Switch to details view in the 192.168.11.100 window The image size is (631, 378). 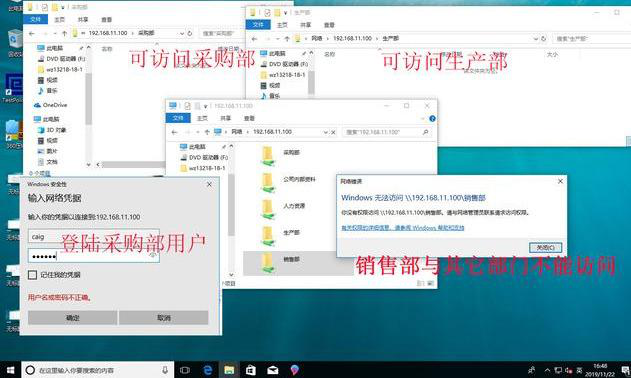click(x=420, y=283)
